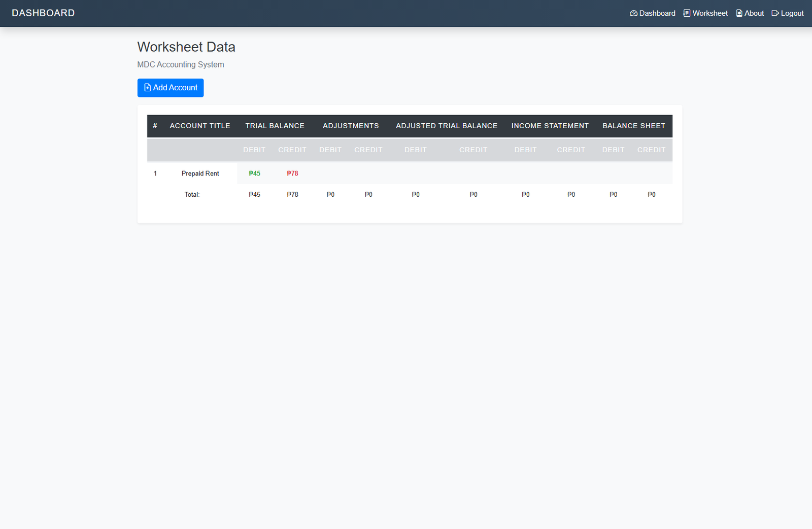Screen dimensions: 812x529
Task: Click the About document icon
Action: coord(739,13)
